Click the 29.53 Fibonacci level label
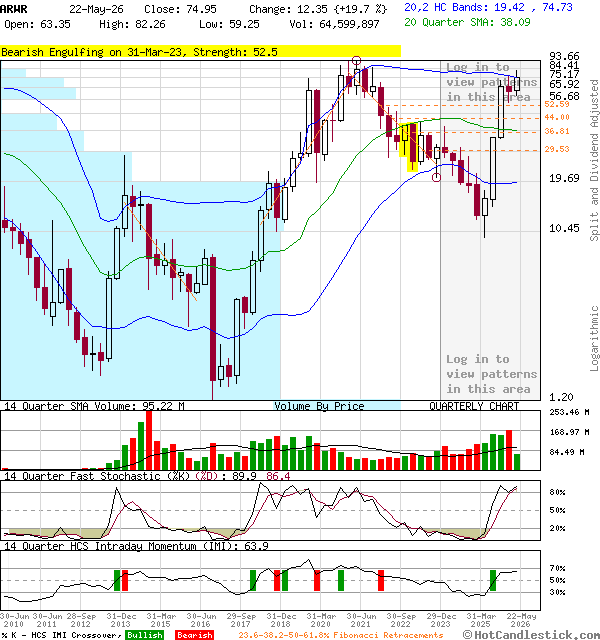The image size is (600, 640). (x=557, y=149)
